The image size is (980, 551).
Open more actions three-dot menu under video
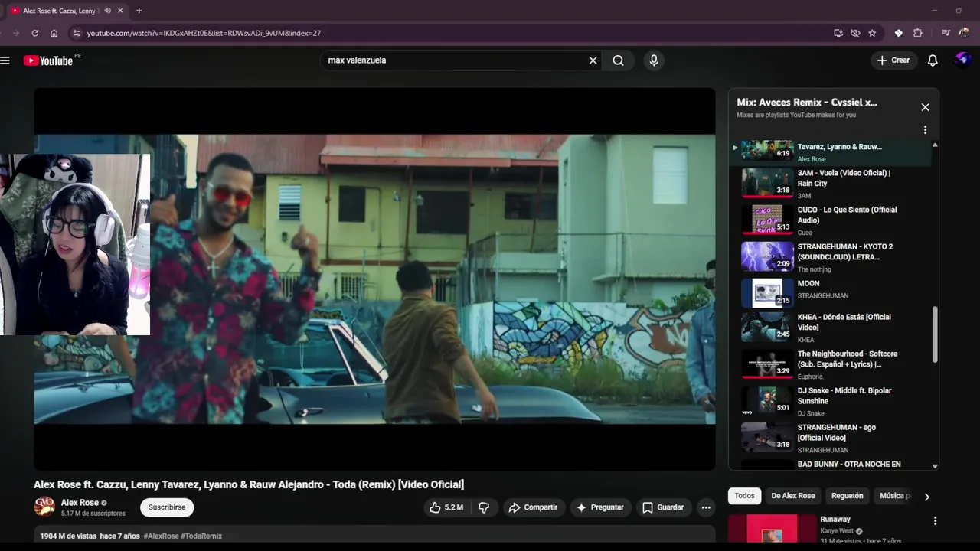coord(706,507)
